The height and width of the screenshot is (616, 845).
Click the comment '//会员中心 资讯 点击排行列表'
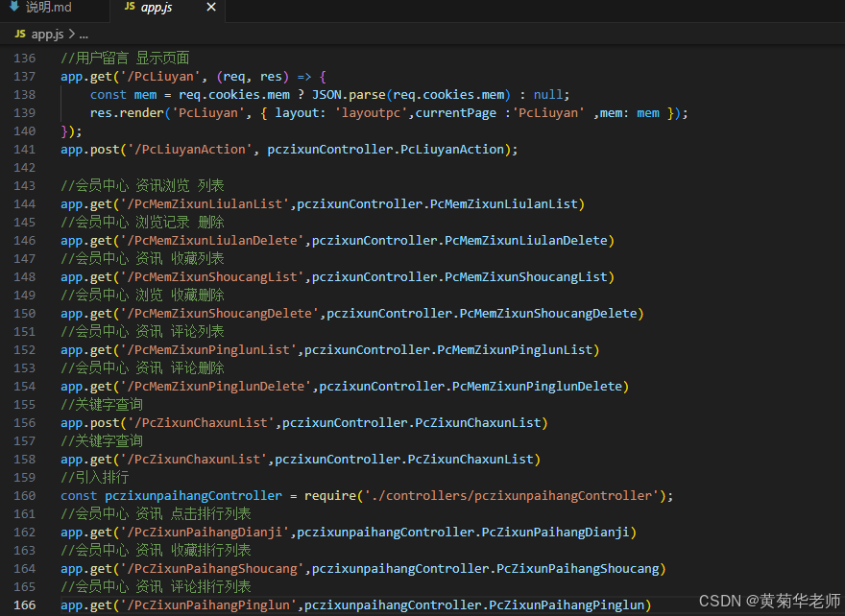[x=156, y=514]
